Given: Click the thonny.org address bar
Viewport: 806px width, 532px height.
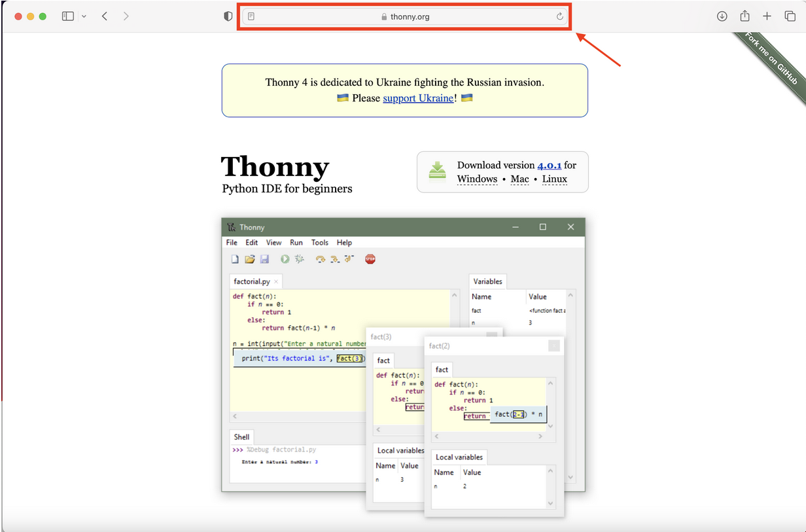Looking at the screenshot, I should point(405,17).
